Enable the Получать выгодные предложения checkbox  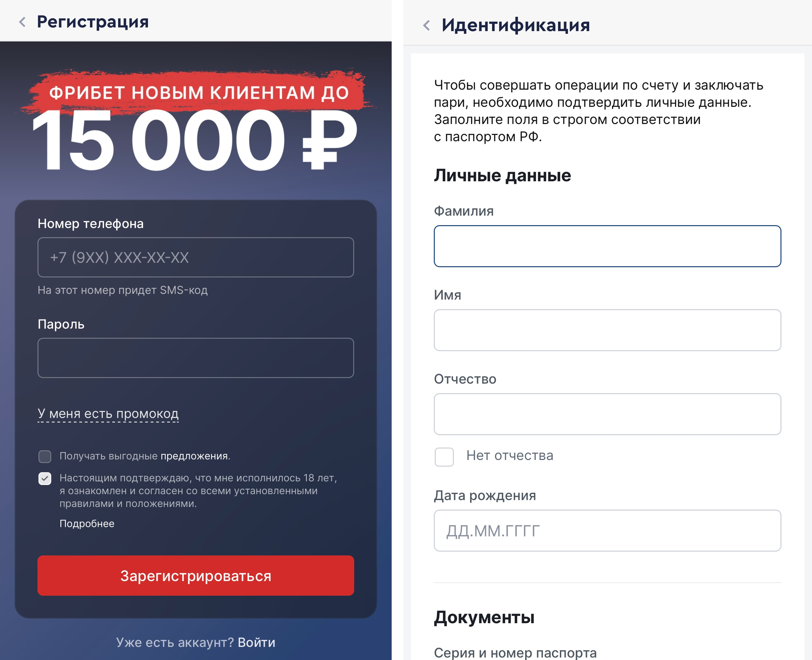[x=45, y=456]
